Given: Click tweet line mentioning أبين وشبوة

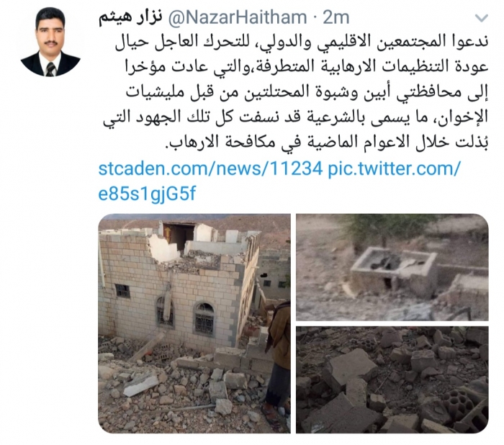Looking at the screenshot, I should 307,93.
